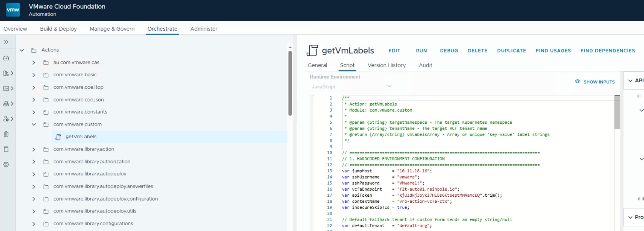This screenshot has height=231, width=644.
Task: Collapse the API side panel section
Action: [x=630, y=81]
